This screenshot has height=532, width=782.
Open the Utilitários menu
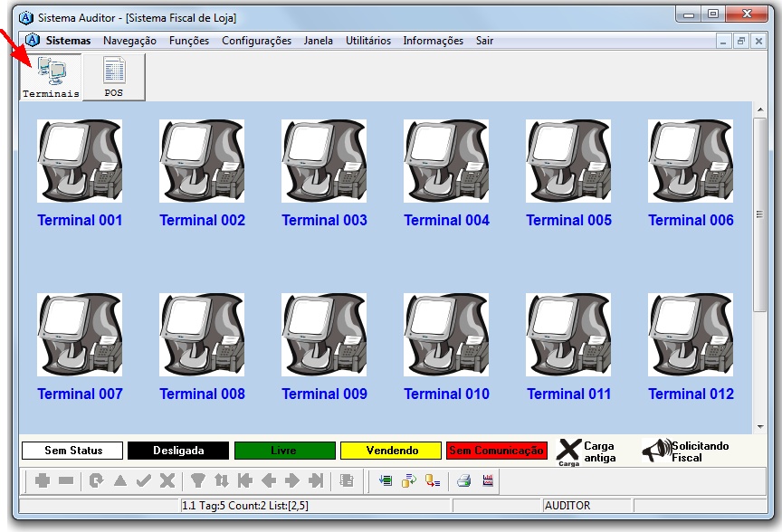point(367,41)
